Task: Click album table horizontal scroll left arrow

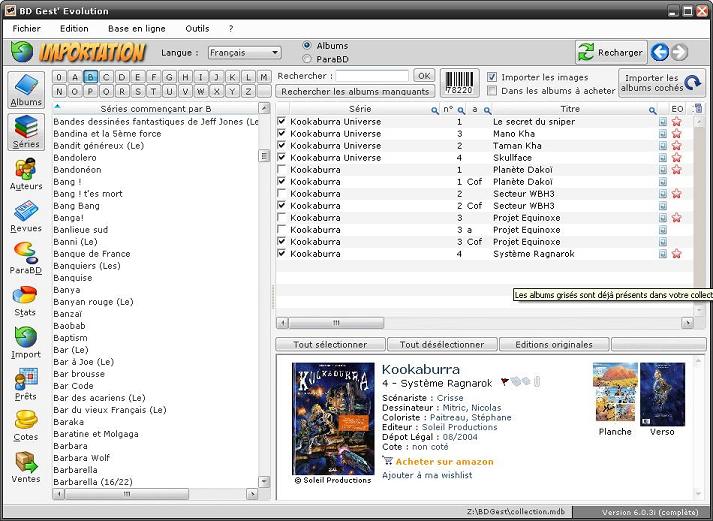Action: click(x=282, y=323)
